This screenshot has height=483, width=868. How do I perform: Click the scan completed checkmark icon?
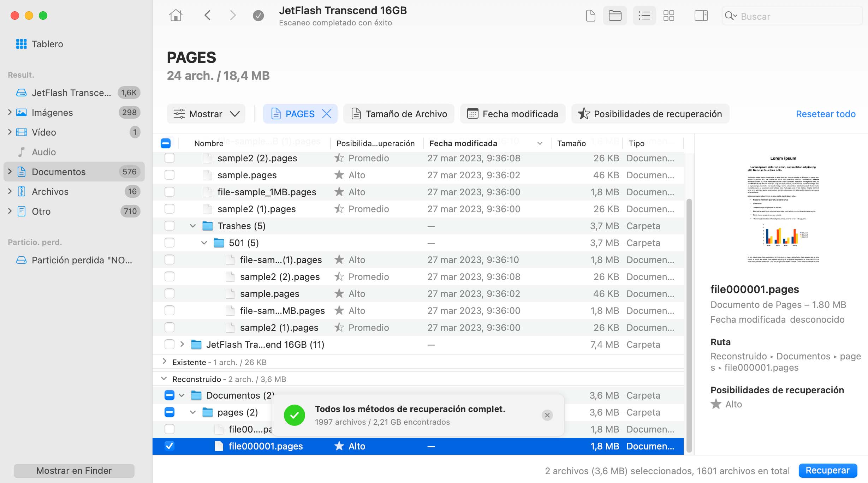point(258,16)
